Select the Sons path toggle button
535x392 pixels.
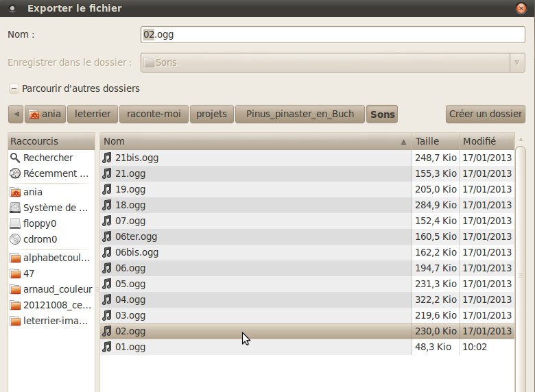[382, 114]
